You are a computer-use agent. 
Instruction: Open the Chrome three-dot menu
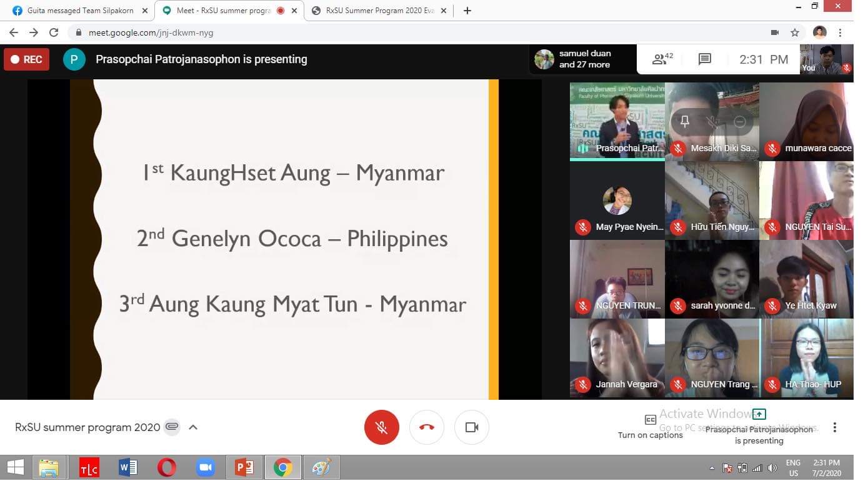[x=841, y=32]
